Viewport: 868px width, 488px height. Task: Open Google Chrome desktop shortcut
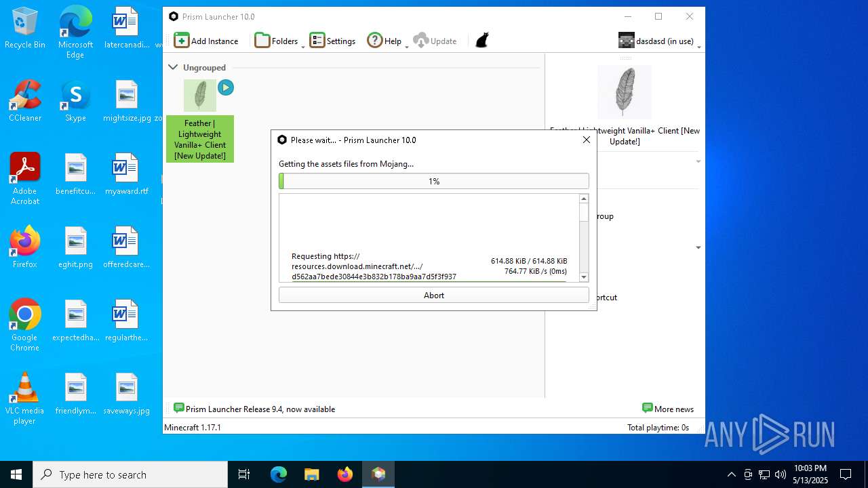[x=25, y=325]
